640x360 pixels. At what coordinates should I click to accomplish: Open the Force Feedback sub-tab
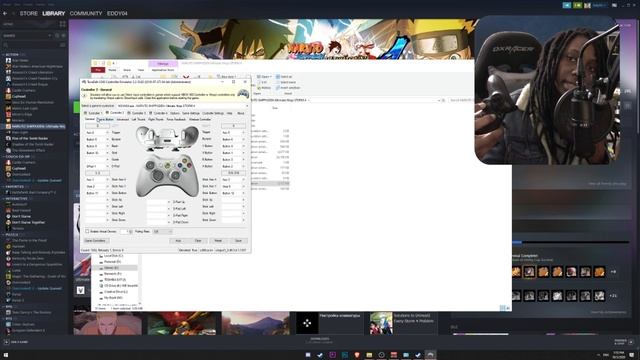click(x=176, y=120)
